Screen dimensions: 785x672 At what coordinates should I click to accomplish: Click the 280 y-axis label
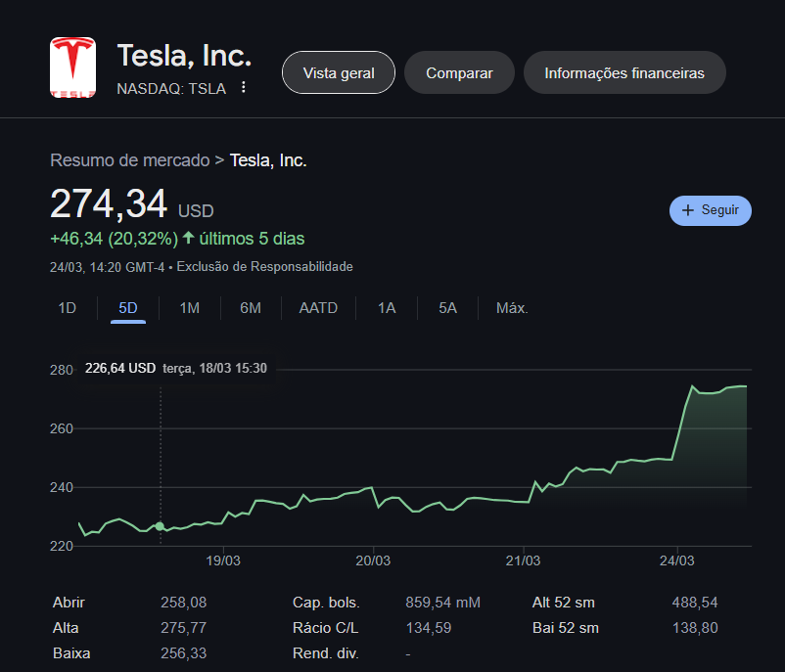coord(61,370)
